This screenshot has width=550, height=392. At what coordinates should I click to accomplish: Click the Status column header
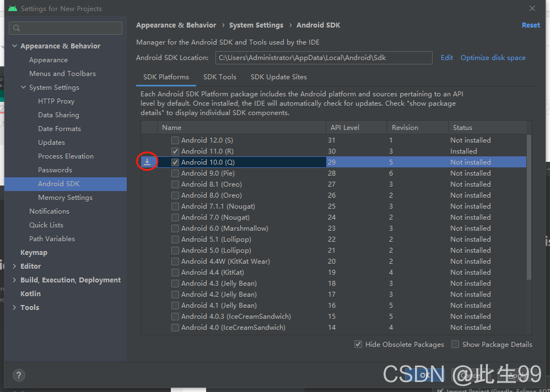[487, 128]
